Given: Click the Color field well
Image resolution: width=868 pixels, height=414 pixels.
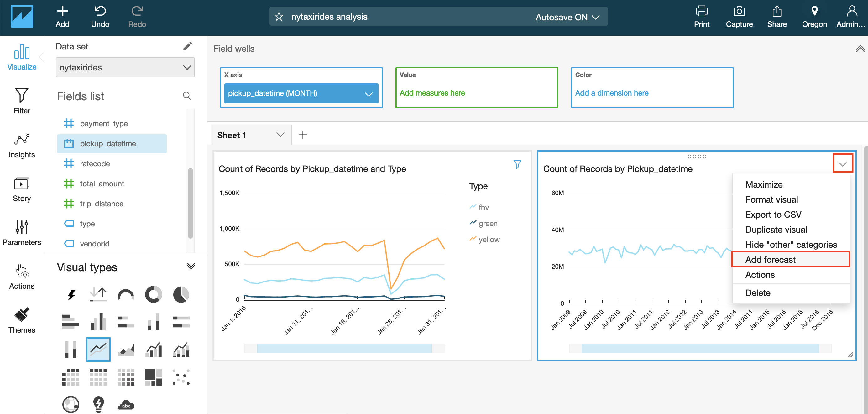Looking at the screenshot, I should point(652,88).
